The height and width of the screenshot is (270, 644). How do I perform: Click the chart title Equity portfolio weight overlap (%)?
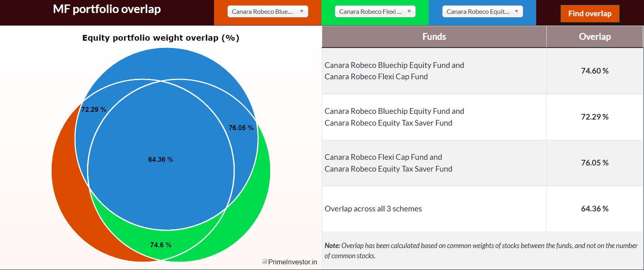click(161, 38)
